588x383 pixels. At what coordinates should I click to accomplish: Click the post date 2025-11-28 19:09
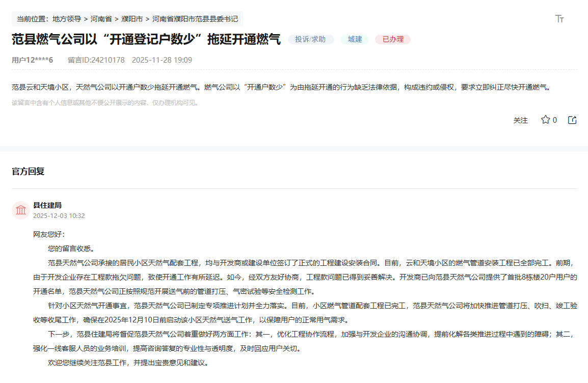point(162,60)
